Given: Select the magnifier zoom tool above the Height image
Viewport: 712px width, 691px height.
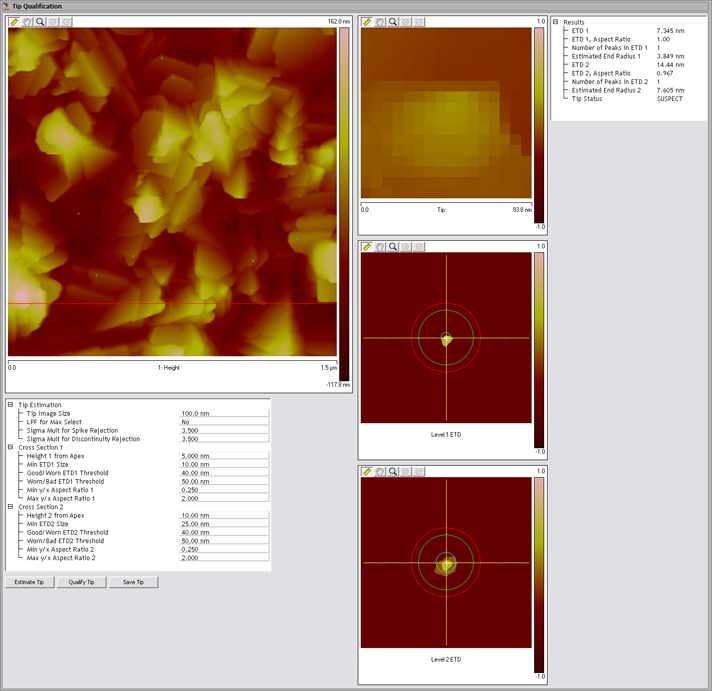Looking at the screenshot, I should pos(40,22).
